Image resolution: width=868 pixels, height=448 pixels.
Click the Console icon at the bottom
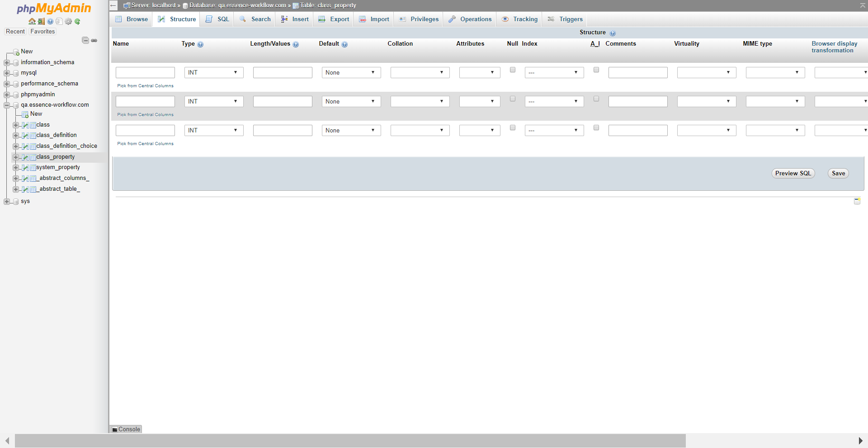click(x=114, y=429)
